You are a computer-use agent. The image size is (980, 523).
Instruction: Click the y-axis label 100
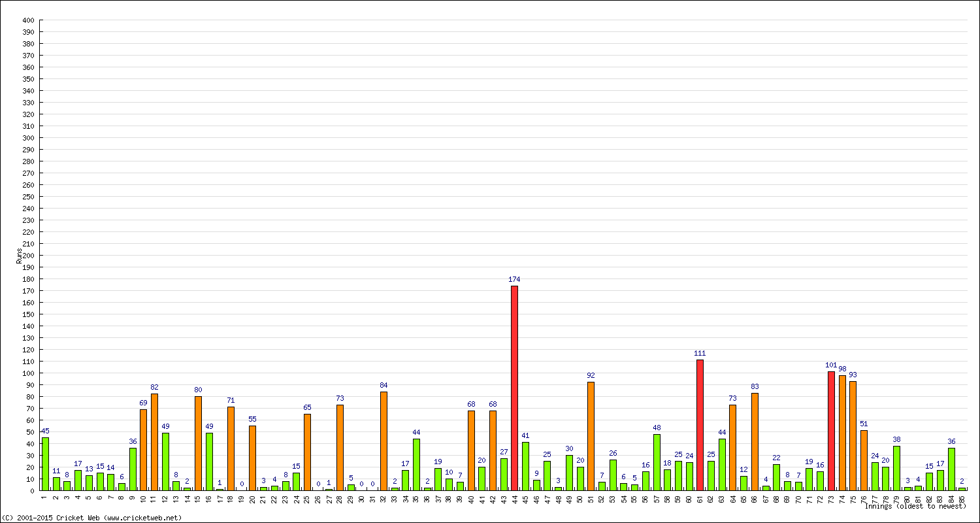pos(28,373)
